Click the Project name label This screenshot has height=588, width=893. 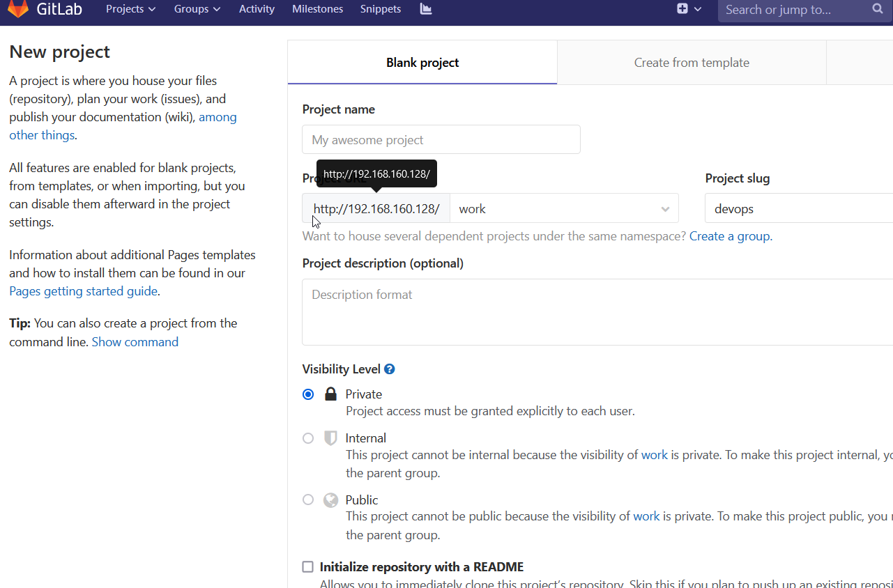339,109
